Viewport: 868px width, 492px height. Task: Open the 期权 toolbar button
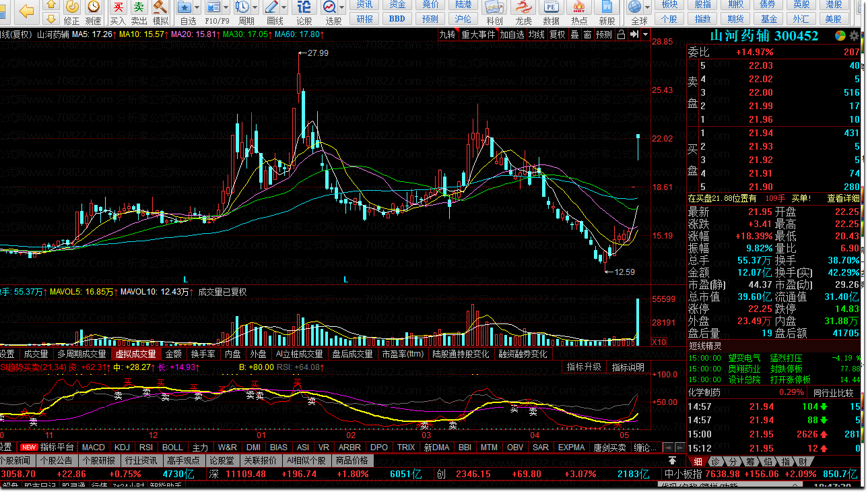click(735, 5)
